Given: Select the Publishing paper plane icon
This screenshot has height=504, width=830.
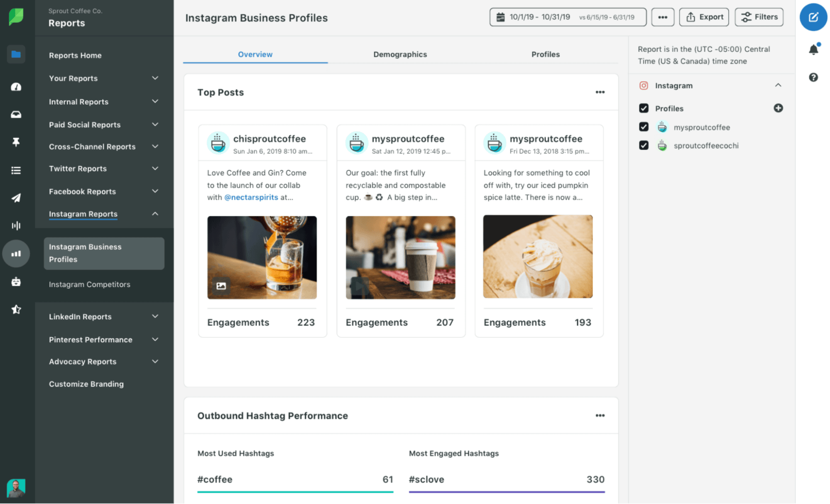Looking at the screenshot, I should [16, 198].
